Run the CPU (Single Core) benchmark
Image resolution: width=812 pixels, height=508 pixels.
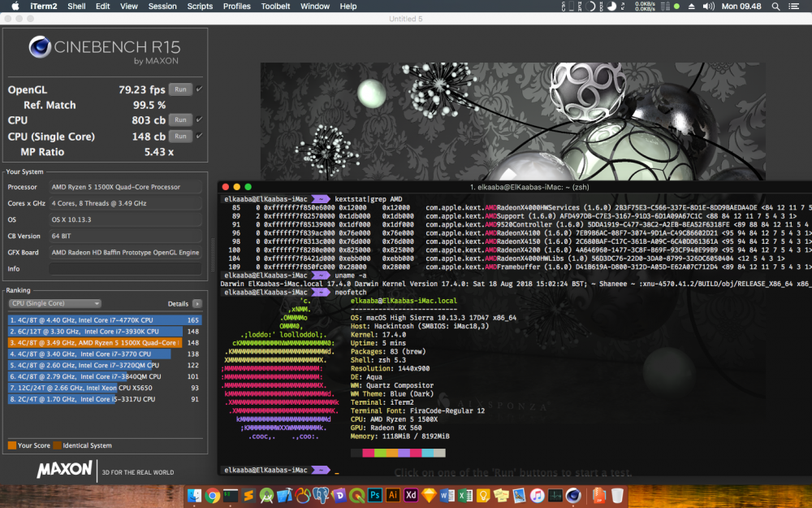pyautogui.click(x=180, y=137)
